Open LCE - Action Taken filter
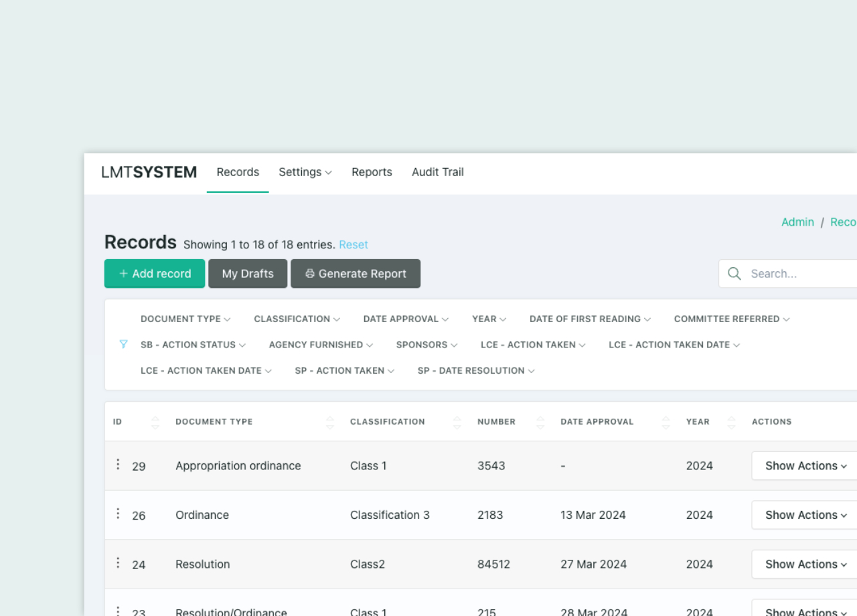Viewport: 857px width, 616px height. tap(534, 345)
